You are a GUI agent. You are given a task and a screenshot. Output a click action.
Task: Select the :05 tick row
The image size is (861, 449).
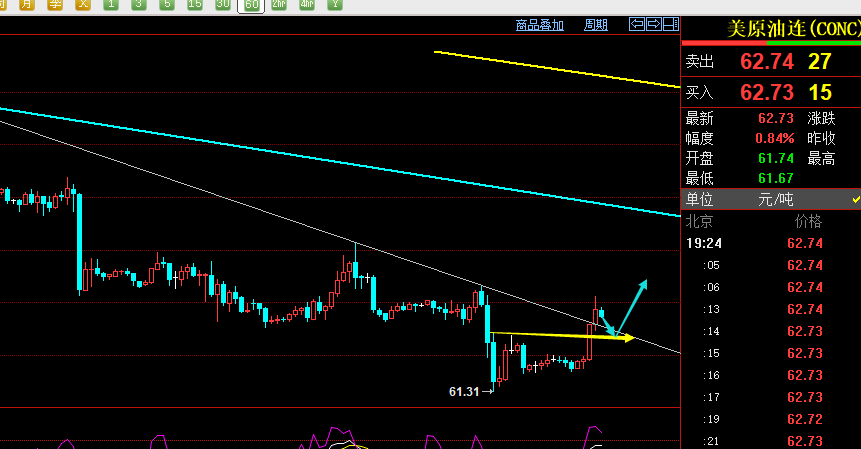click(x=771, y=265)
